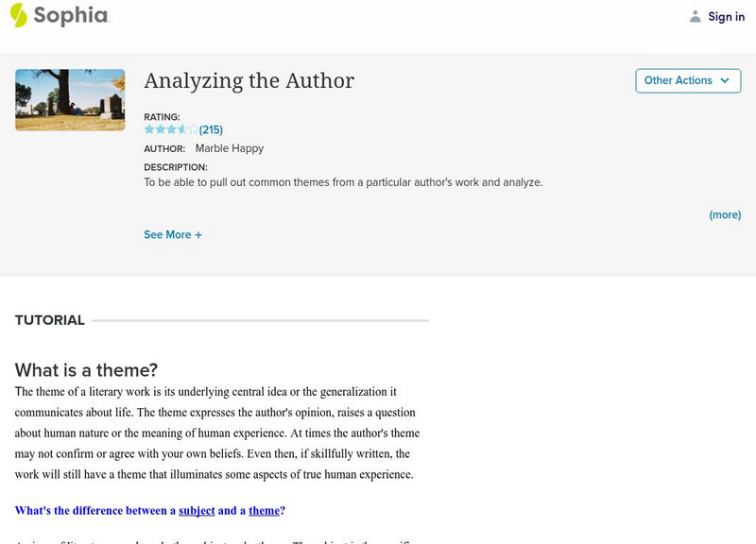756x544 pixels.
Task: Follow the "subject" hyperlink
Action: click(197, 511)
